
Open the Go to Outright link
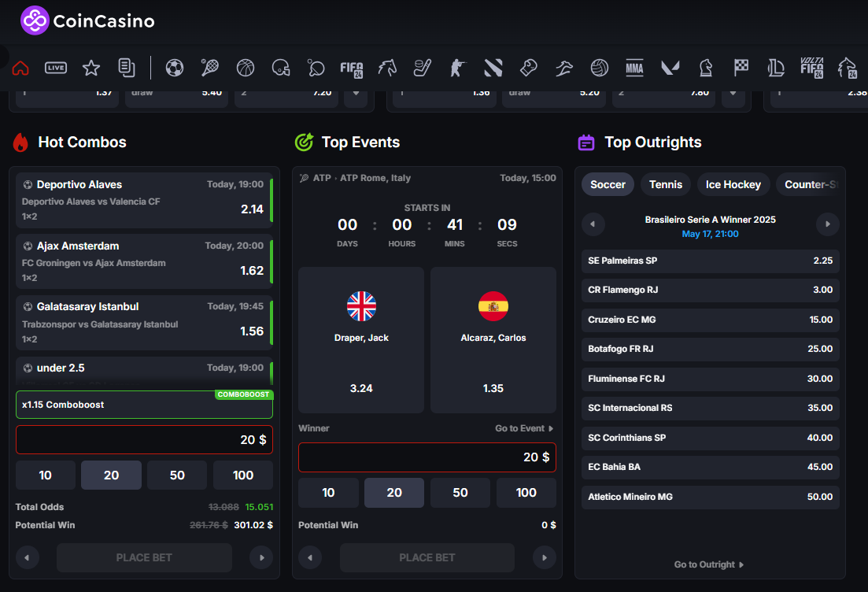(x=708, y=564)
